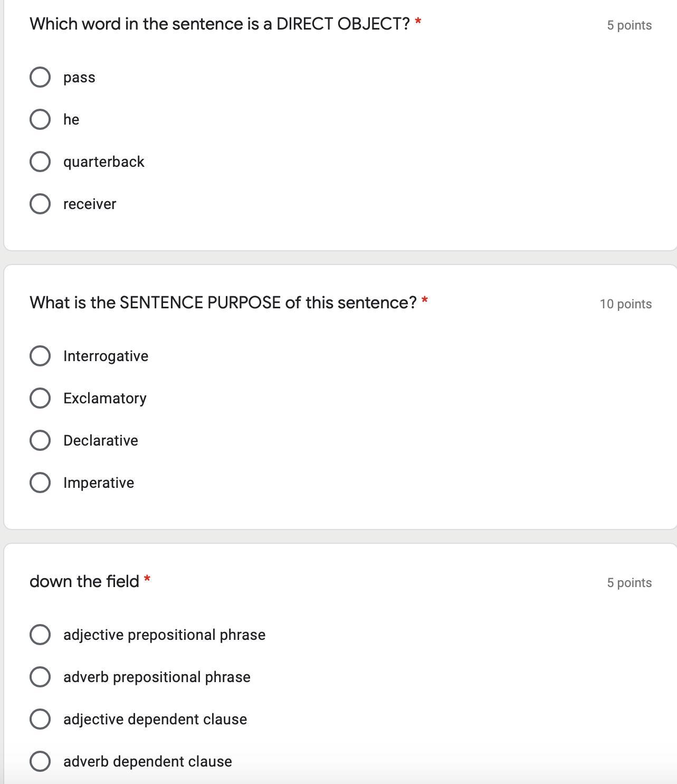The image size is (677, 784).
Task: Click the 'Declarative' label text
Action: pyautogui.click(x=100, y=441)
